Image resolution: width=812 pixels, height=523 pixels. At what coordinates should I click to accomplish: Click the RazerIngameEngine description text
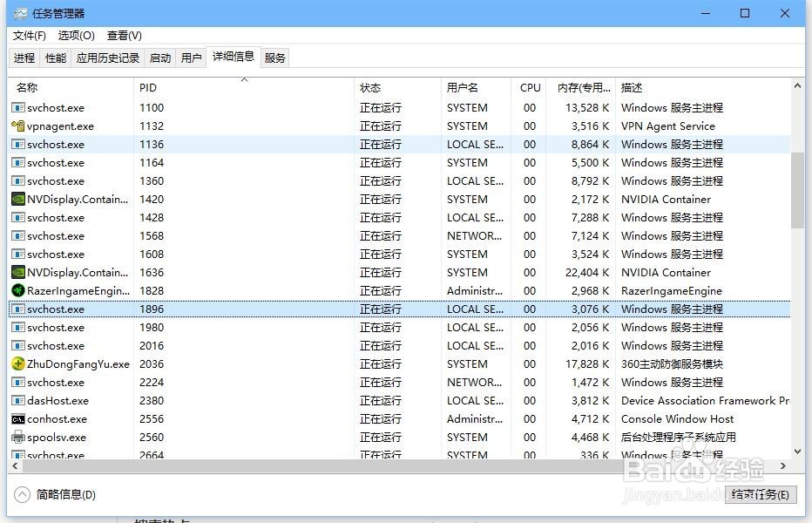tap(671, 291)
